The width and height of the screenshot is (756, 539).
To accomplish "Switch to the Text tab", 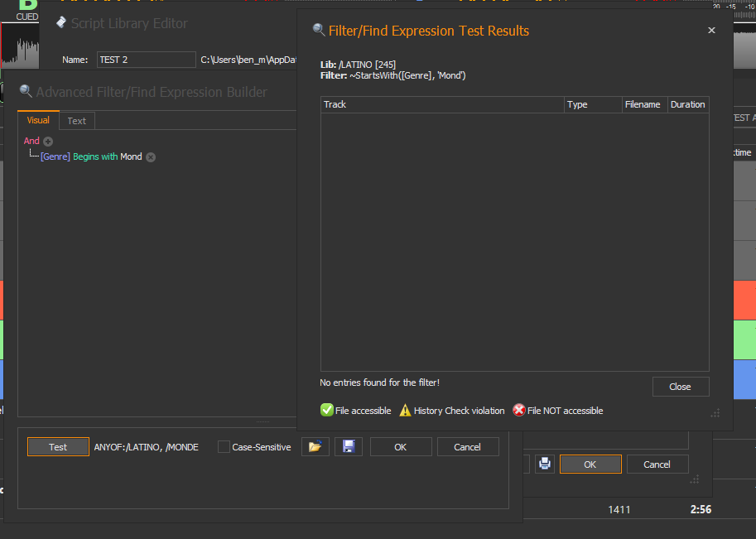I will point(76,121).
